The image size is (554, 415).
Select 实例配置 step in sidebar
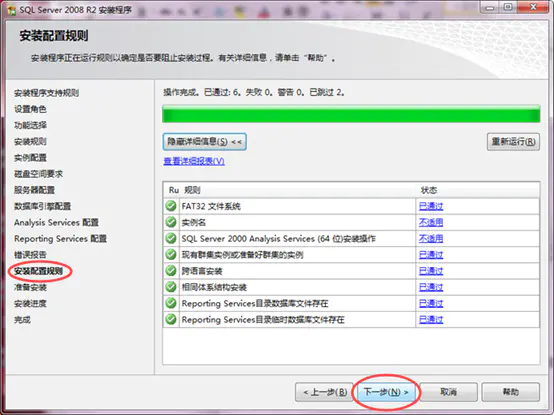coord(30,158)
